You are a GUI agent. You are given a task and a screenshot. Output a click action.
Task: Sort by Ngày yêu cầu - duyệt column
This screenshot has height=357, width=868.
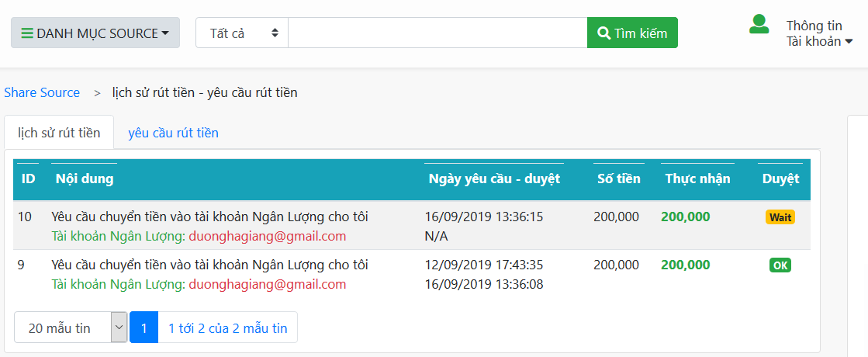tap(494, 178)
